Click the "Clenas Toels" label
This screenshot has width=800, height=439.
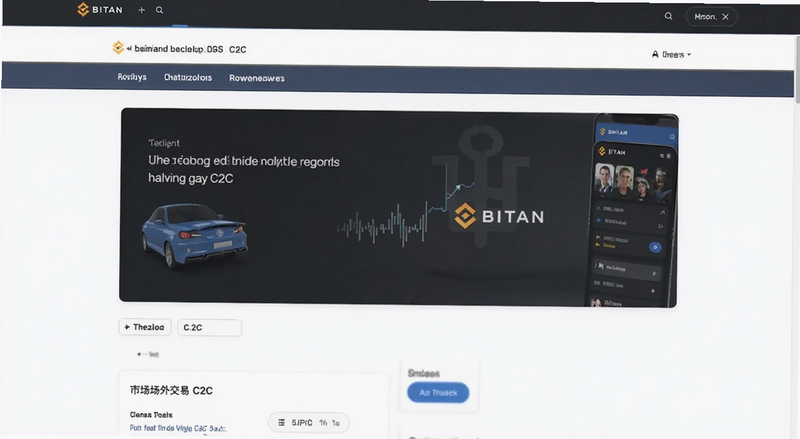coord(151,414)
